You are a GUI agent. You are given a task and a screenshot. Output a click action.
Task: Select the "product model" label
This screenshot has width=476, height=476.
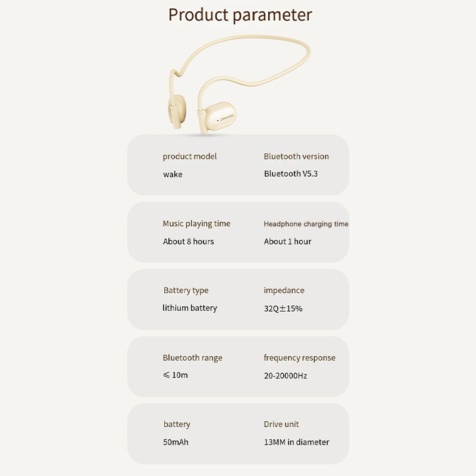tap(190, 156)
